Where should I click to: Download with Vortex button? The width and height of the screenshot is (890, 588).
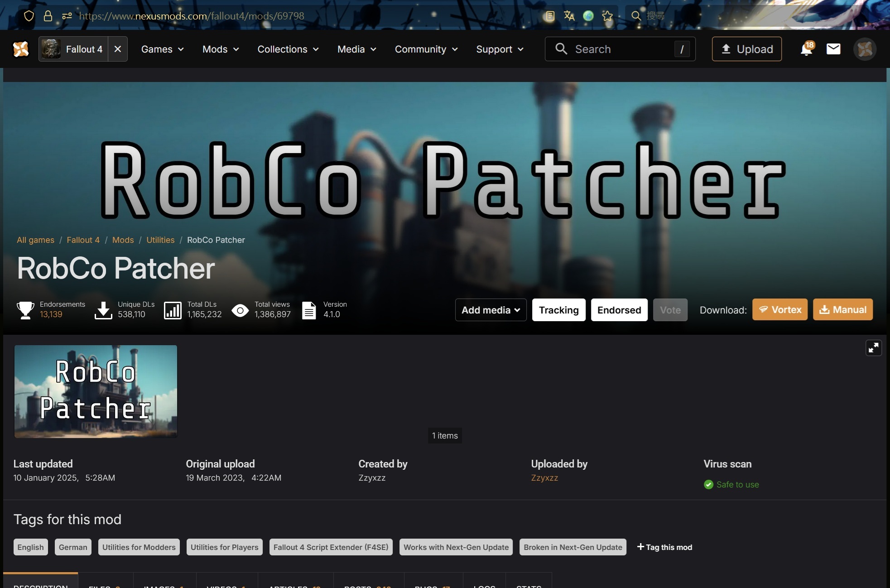tap(779, 309)
